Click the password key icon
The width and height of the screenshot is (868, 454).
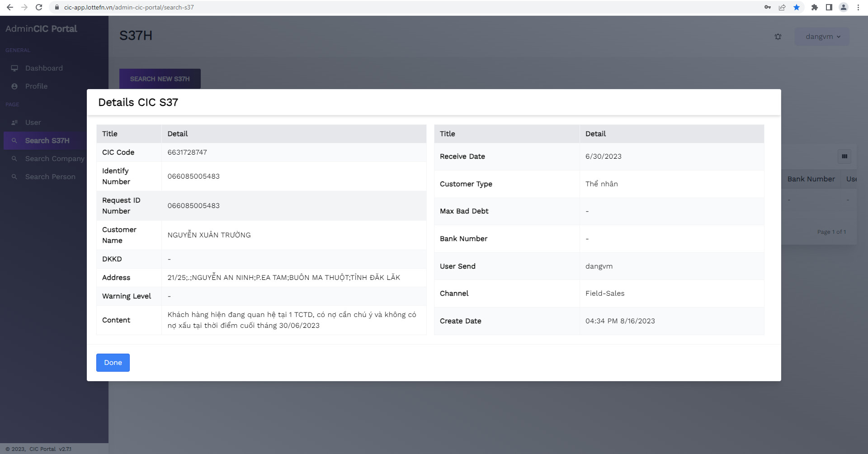[768, 7]
